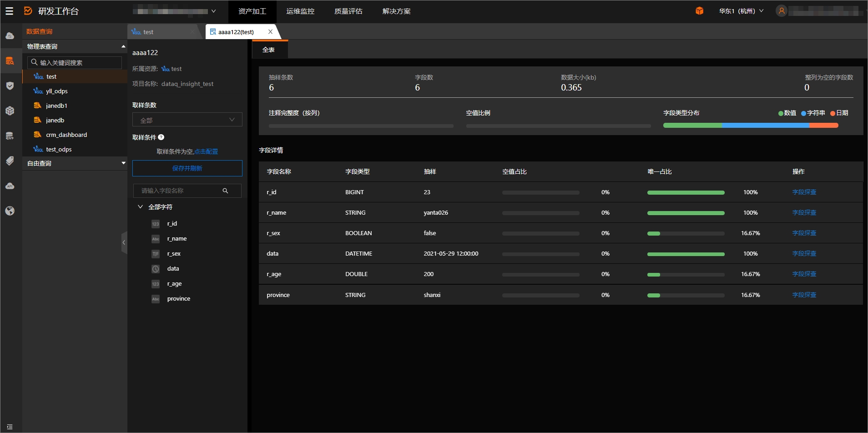Viewport: 868px width, 433px height.
Task: Click 字段探查 for r_name row
Action: tap(804, 213)
